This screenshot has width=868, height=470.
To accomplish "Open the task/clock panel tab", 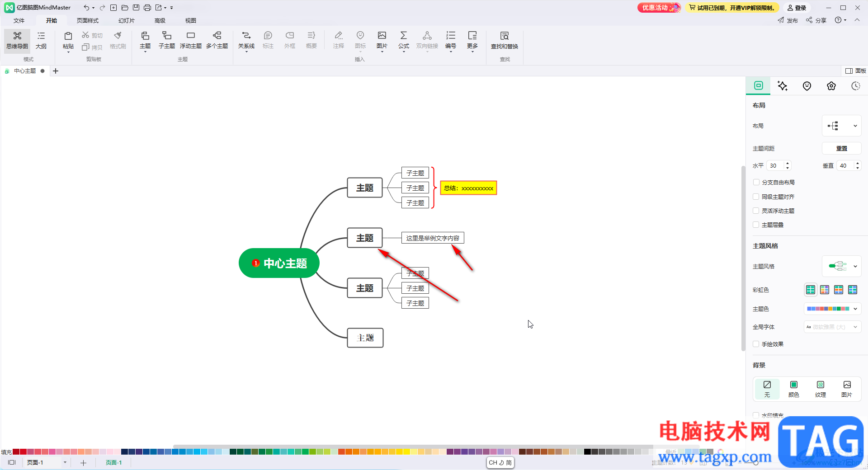I will (x=856, y=86).
